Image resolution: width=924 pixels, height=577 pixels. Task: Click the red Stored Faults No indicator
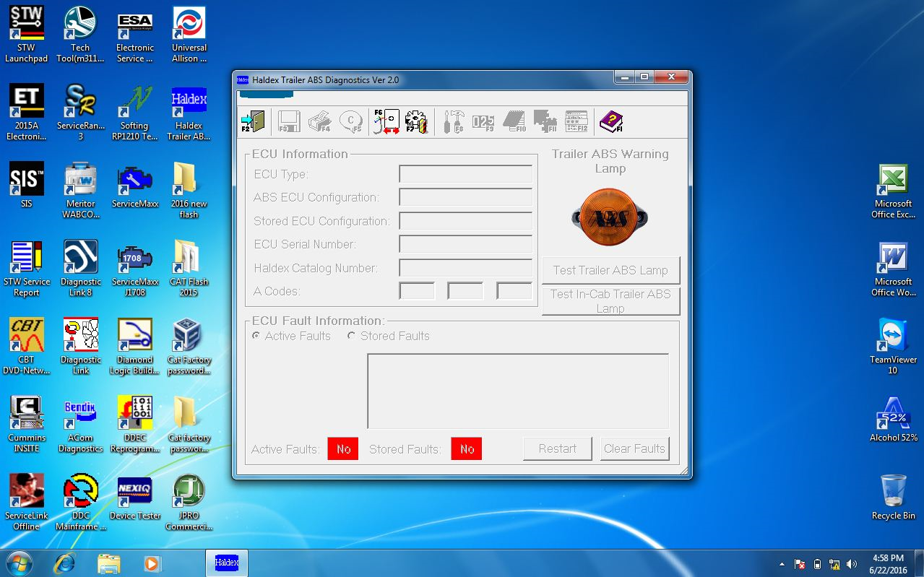coord(467,448)
